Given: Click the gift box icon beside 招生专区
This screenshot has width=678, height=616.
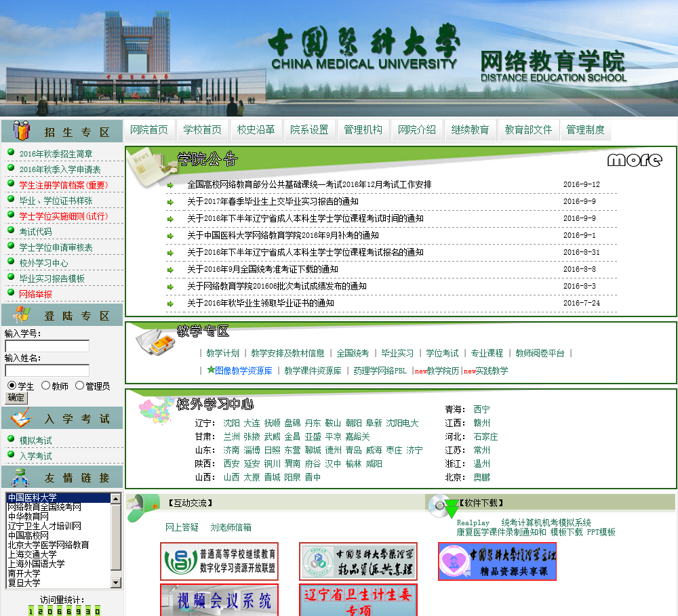Looking at the screenshot, I should pyautogui.click(x=21, y=131).
